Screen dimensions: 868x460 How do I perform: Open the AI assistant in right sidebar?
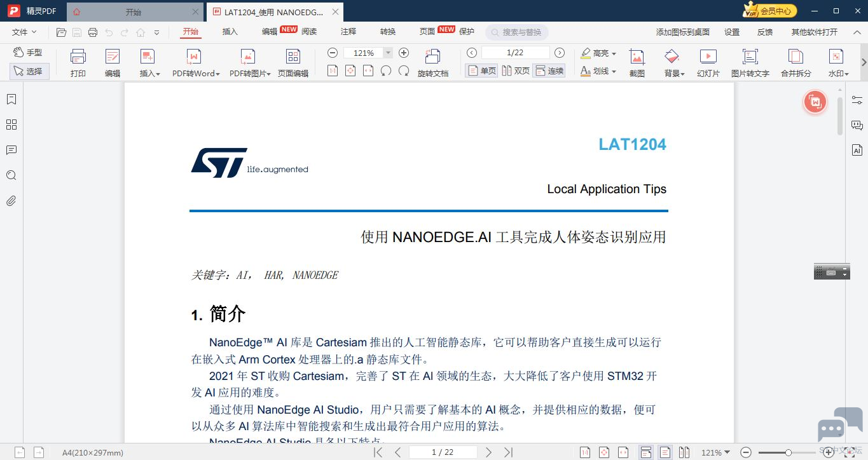(x=857, y=151)
